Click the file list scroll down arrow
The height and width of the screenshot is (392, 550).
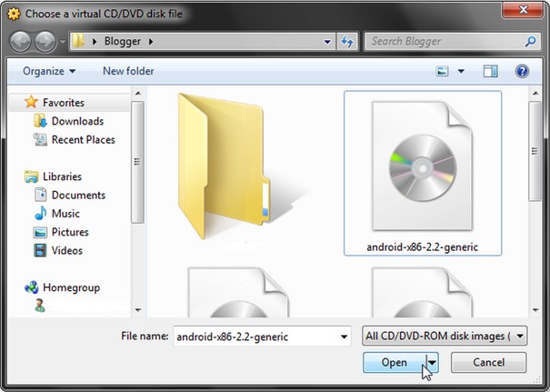click(x=535, y=310)
